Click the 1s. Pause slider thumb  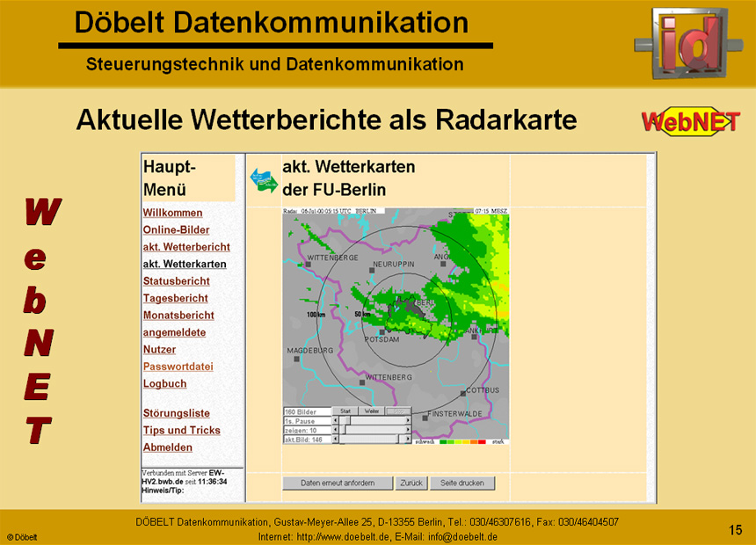345,421
